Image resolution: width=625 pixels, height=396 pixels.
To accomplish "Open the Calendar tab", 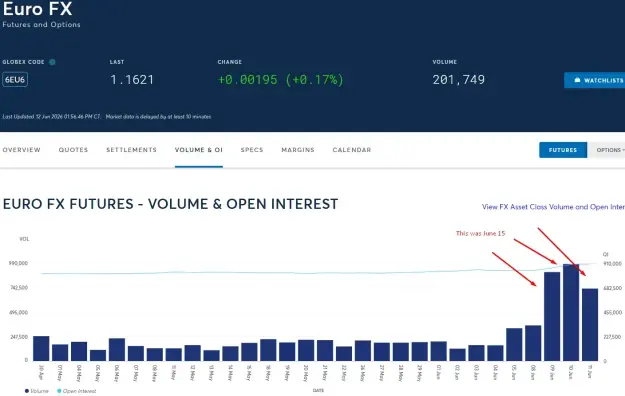I will point(352,150).
